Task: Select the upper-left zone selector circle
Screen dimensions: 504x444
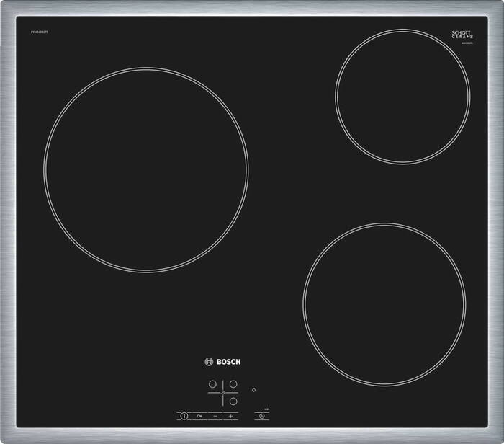Action: (x=213, y=384)
